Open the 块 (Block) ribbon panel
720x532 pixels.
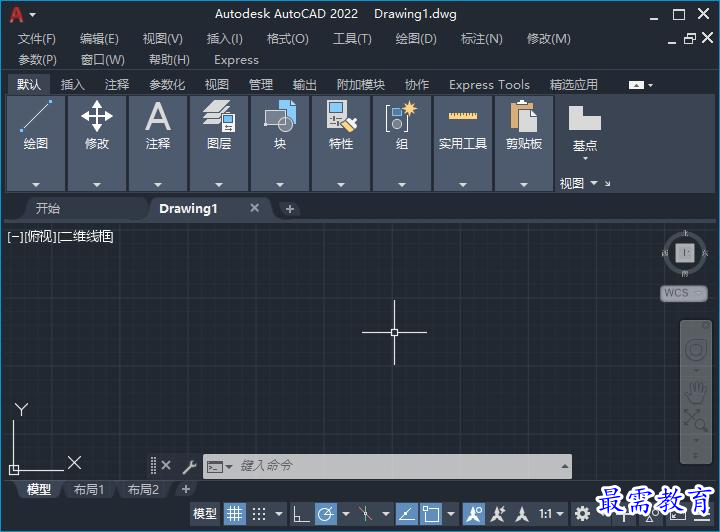click(x=280, y=143)
